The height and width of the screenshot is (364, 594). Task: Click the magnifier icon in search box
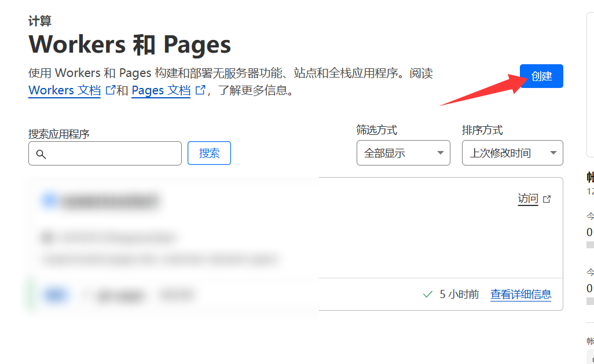[41, 154]
